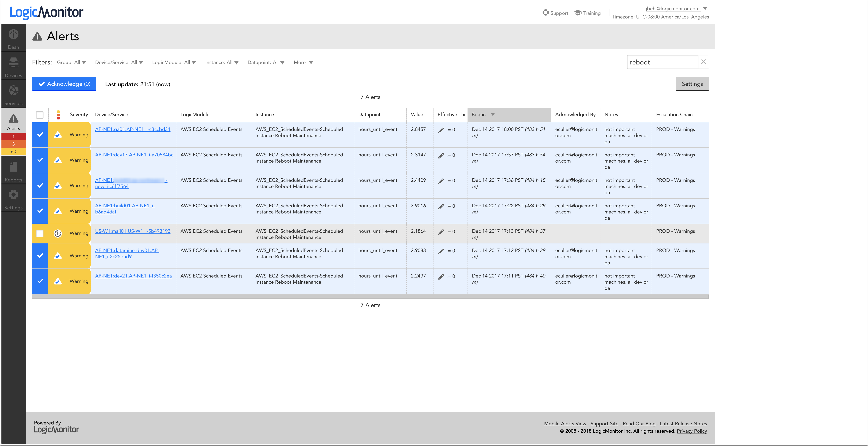Viewport: 868px width, 446px height.
Task: Uncheck the dev21 alert row checkbox
Action: (x=40, y=281)
